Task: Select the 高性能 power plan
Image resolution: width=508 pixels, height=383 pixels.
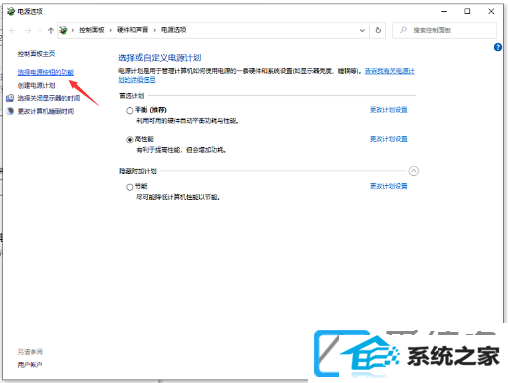Action: (x=130, y=140)
